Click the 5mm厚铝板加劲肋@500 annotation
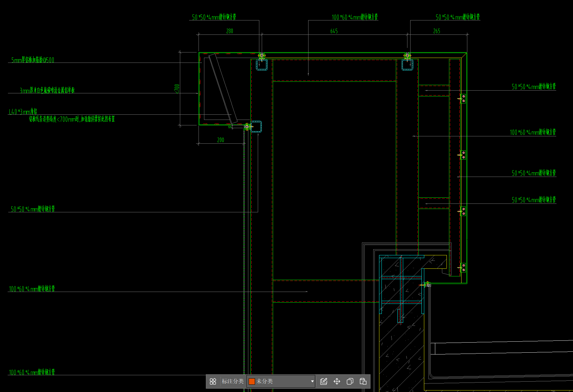 click(33, 60)
